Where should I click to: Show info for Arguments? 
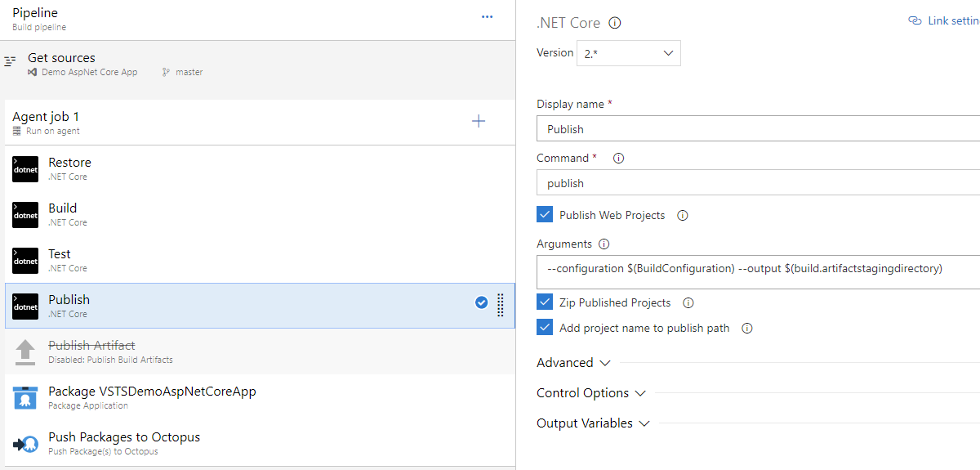(604, 244)
